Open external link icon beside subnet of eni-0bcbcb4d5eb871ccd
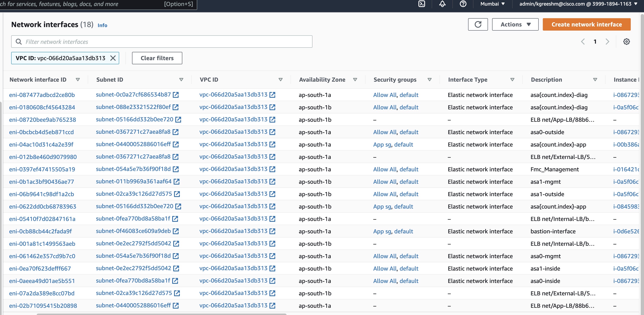This screenshot has height=315, width=644. [175, 132]
